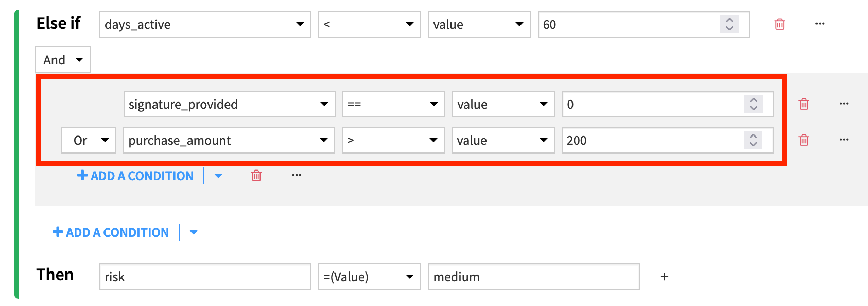Open more options for the purchase_amount condition
Viewport: 868px width, 306px height.
(x=844, y=139)
